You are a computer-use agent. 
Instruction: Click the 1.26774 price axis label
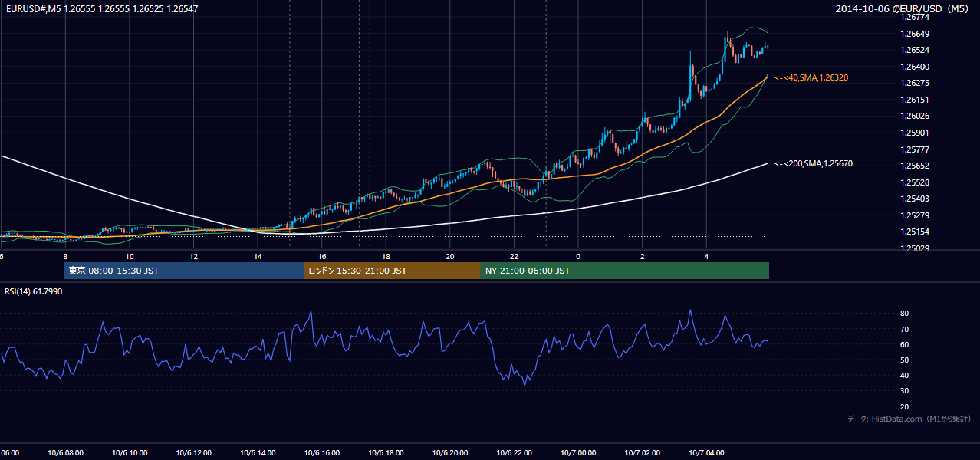pos(915,17)
